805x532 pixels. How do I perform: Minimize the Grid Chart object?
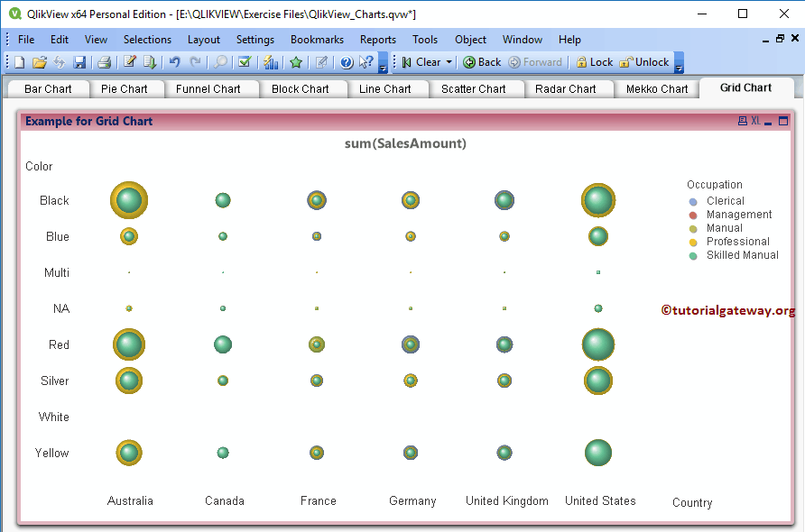[x=768, y=121]
